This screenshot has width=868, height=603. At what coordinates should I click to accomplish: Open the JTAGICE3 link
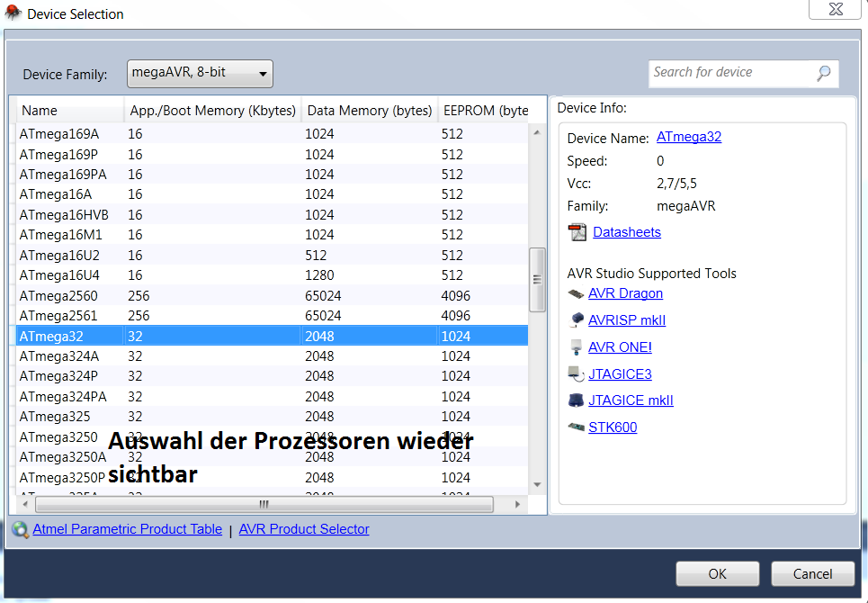coord(620,374)
